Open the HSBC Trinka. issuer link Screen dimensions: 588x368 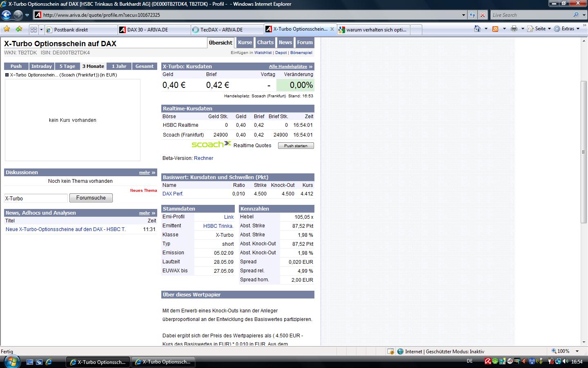(x=218, y=226)
